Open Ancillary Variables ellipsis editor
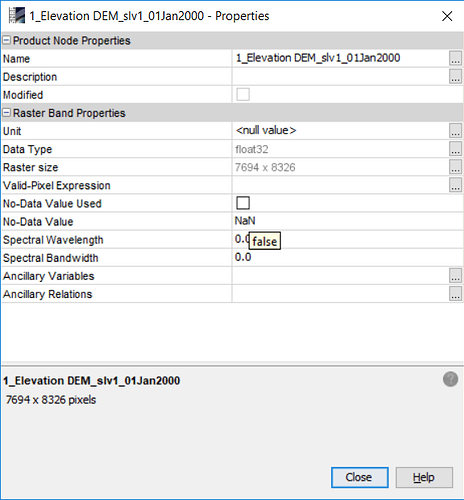 (455, 275)
